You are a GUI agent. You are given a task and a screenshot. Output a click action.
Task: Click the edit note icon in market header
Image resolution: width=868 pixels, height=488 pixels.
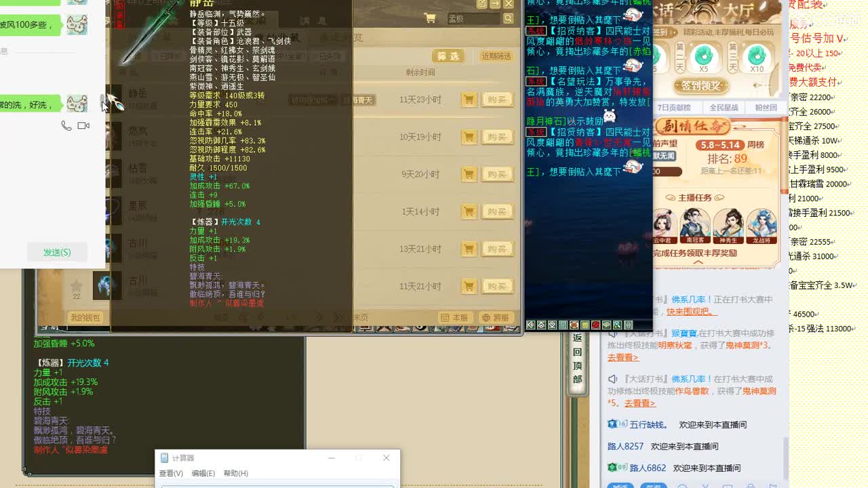[482, 3]
